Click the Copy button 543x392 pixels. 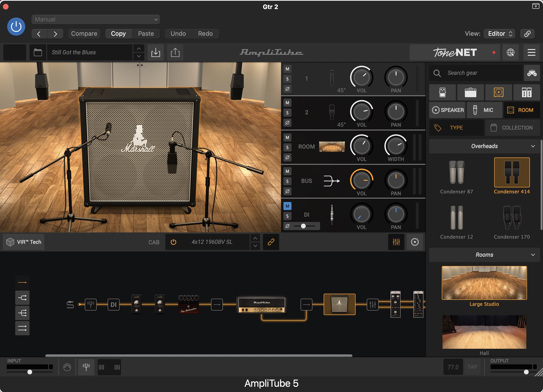pyautogui.click(x=118, y=34)
